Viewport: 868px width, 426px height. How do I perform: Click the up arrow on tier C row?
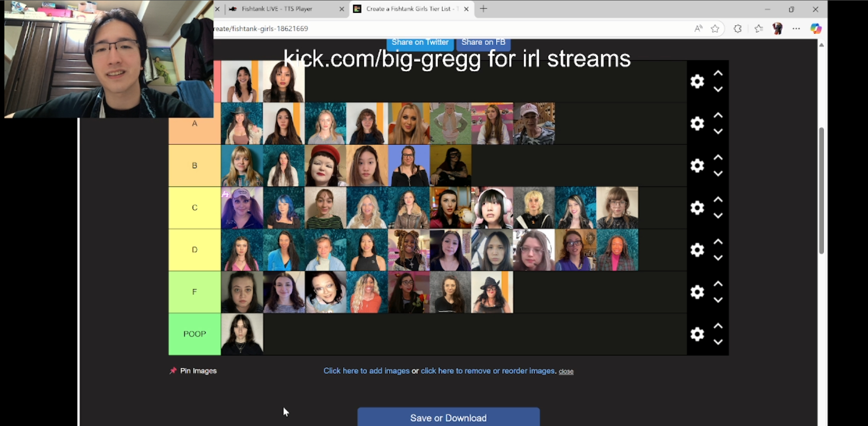point(718,200)
